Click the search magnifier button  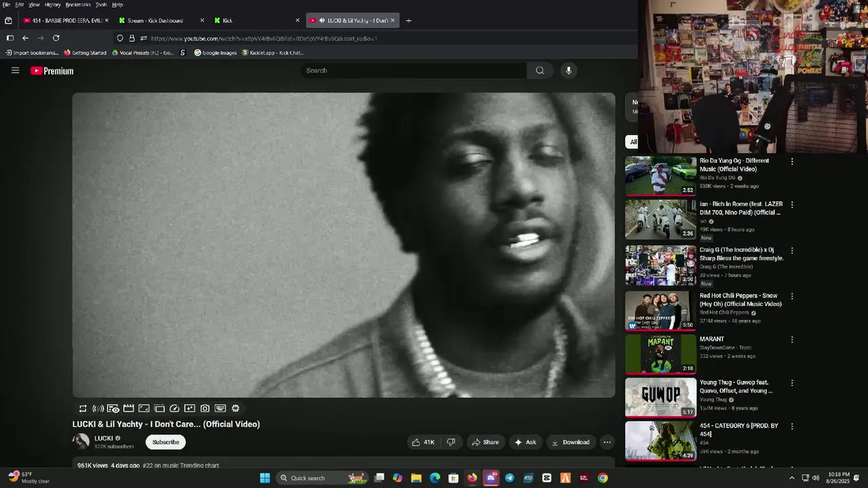540,70
